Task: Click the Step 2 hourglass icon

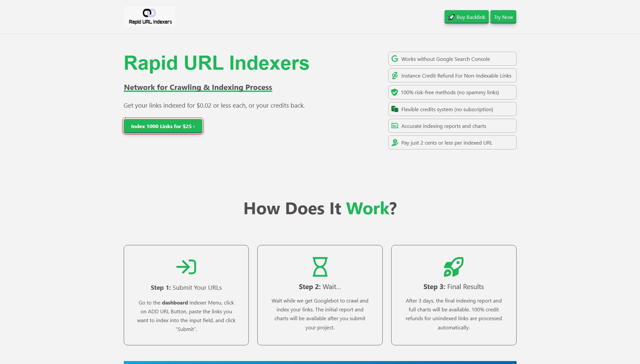Action: coord(320,267)
